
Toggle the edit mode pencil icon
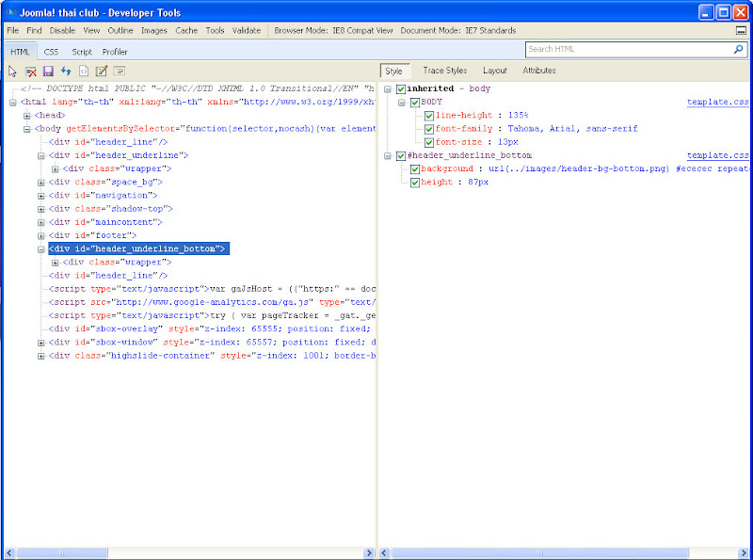coord(102,72)
